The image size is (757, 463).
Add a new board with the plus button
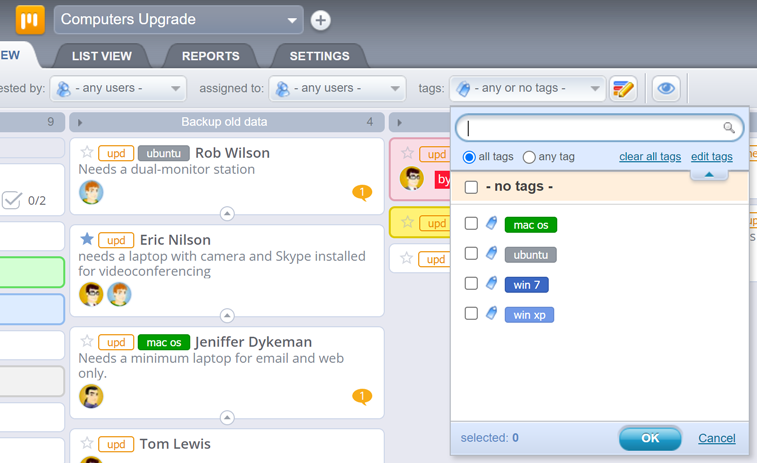coord(321,20)
